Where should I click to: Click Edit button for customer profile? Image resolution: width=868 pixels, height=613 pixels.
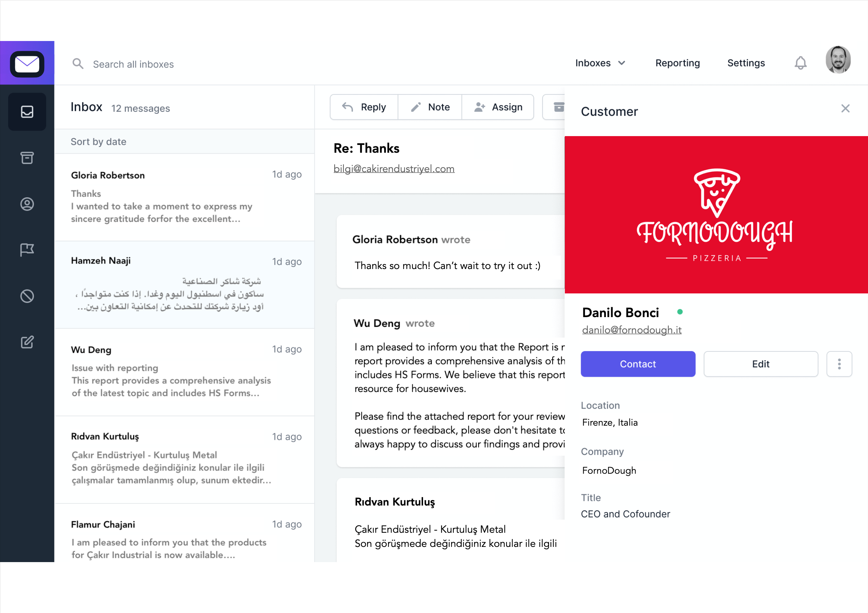(x=760, y=364)
